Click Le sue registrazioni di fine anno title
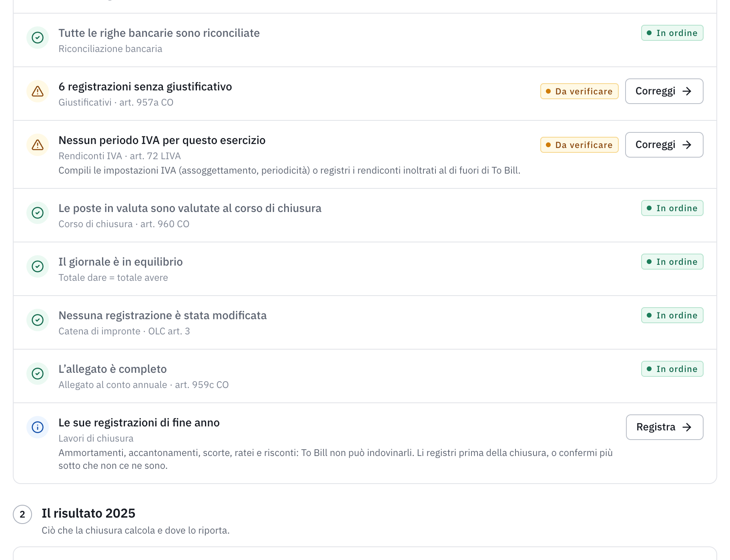The image size is (730, 560). pyautogui.click(x=139, y=423)
